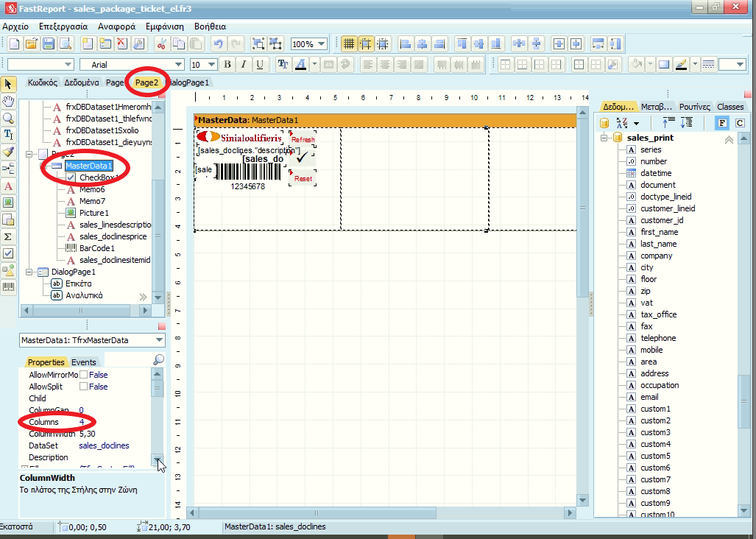Select the Zoom magnifier tool
Viewport: 756px width, 539px height.
click(x=8, y=118)
